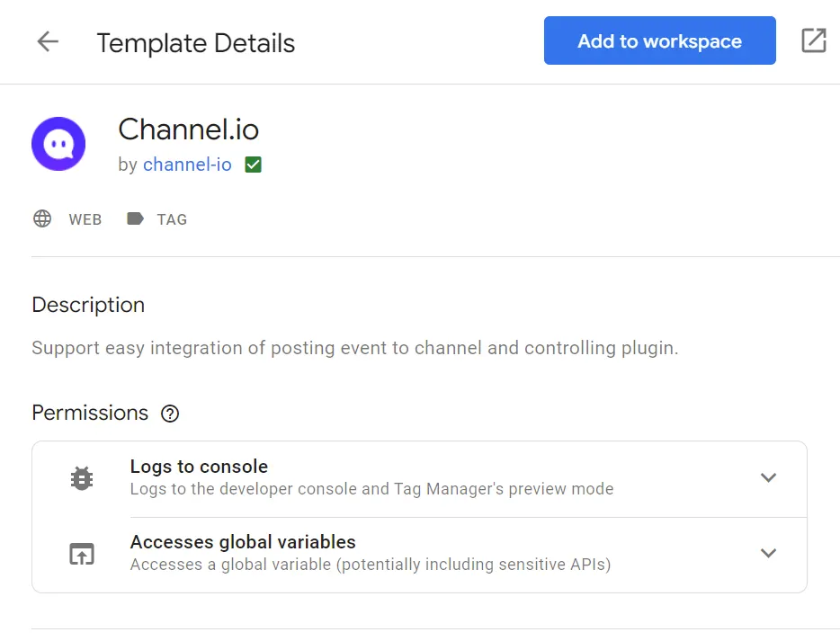840x641 pixels.
Task: Open template in new window icon
Action: (813, 40)
